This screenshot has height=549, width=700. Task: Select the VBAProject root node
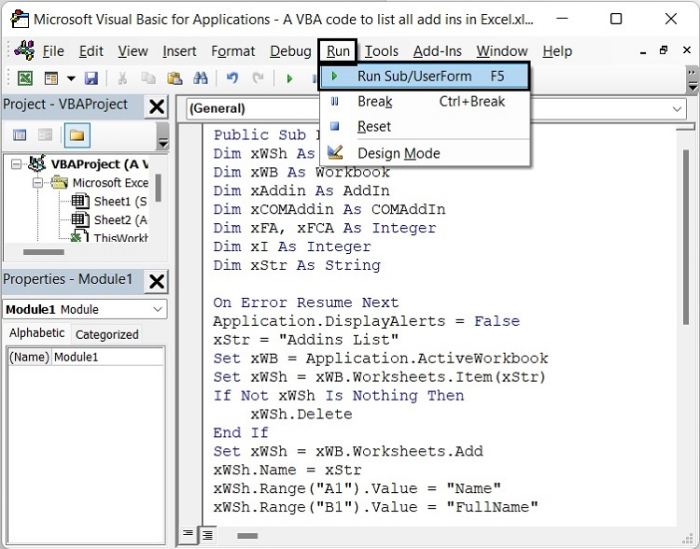tap(99, 164)
